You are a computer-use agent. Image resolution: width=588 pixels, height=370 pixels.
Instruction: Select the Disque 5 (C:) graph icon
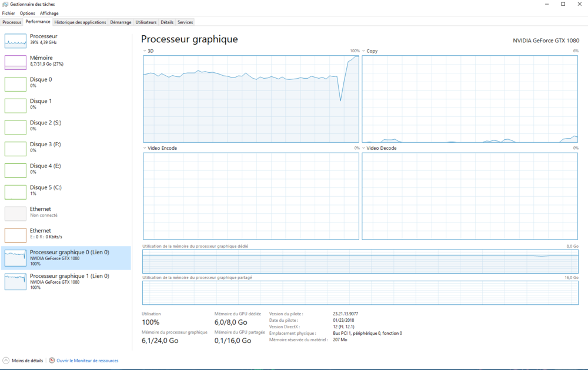(x=15, y=192)
